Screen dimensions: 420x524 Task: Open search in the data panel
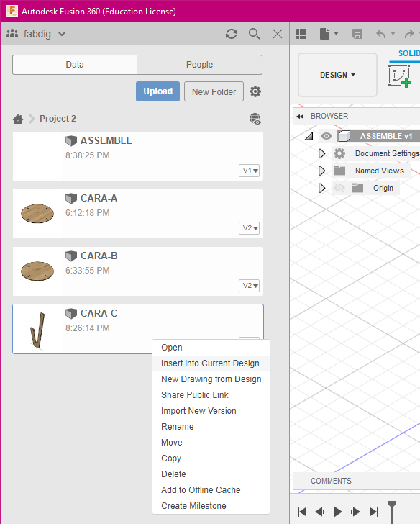coord(254,34)
